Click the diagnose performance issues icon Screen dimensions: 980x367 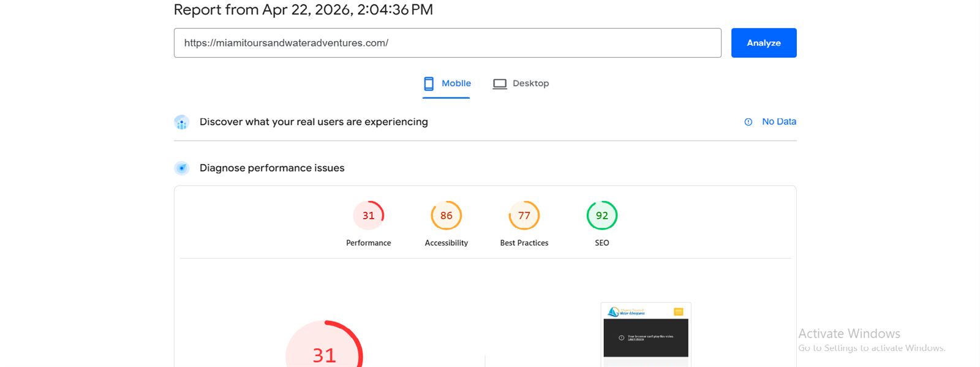(x=181, y=168)
